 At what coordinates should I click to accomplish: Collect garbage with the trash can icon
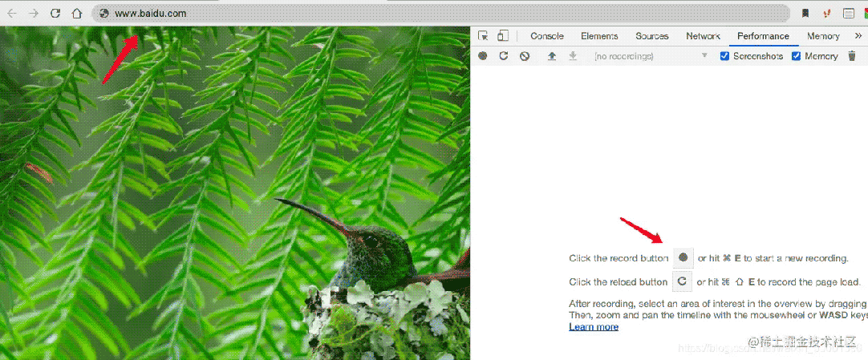[x=852, y=56]
